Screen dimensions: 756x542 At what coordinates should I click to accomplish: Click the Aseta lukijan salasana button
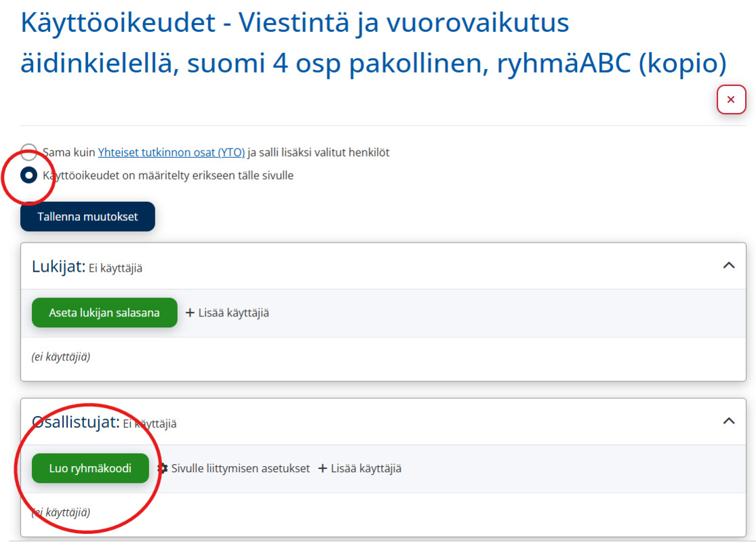(104, 313)
